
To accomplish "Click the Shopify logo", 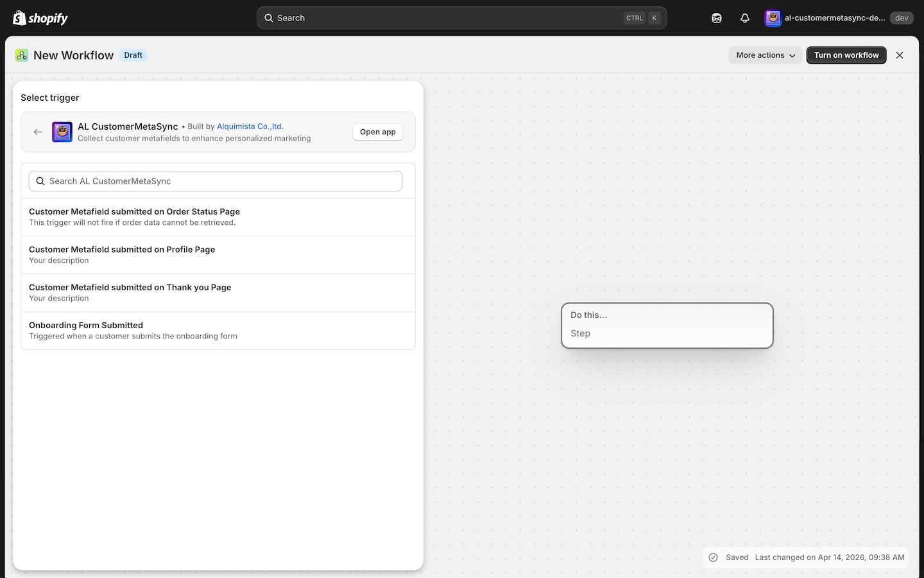I will 40,18.
